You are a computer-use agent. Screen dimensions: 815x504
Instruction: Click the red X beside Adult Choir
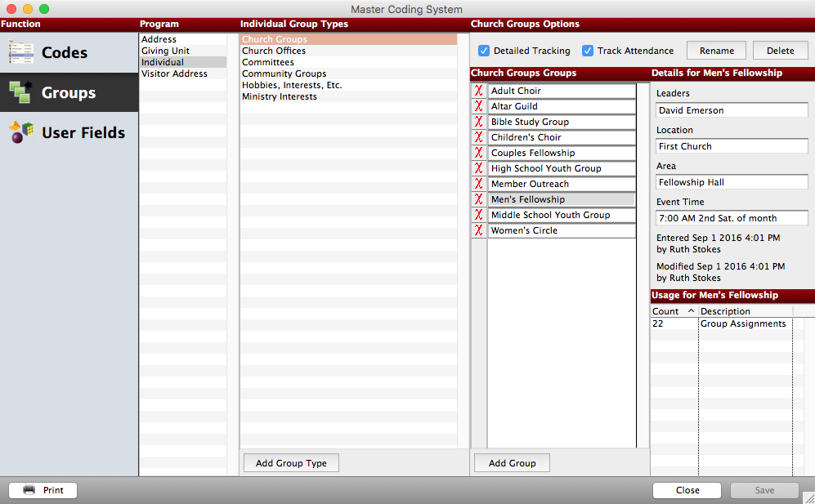[477, 91]
